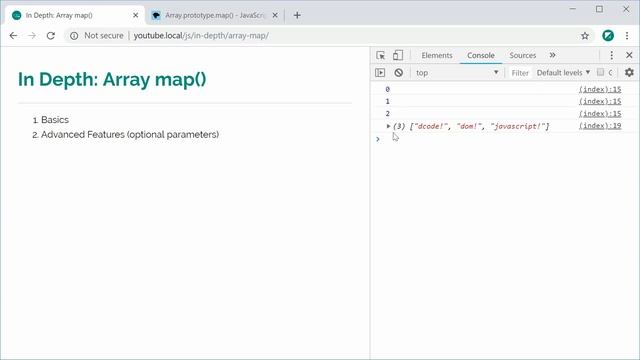Toggle the device toolbar icon

coord(398,56)
